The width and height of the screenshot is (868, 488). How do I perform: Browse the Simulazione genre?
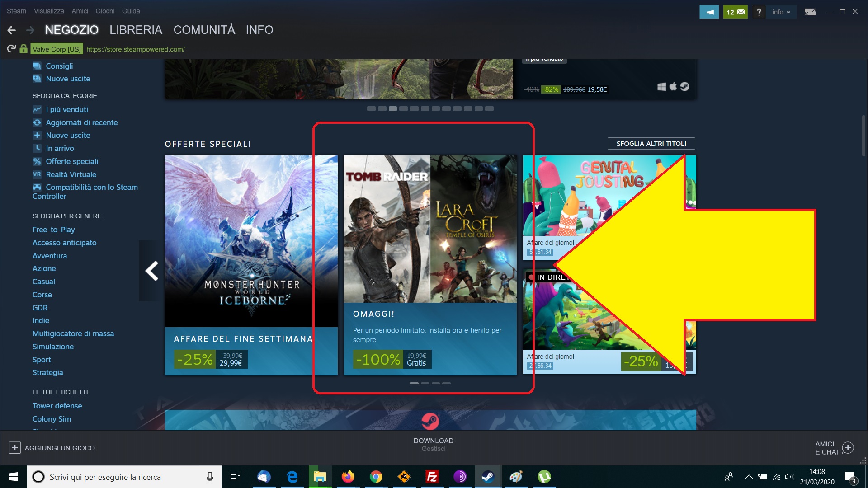tap(53, 347)
